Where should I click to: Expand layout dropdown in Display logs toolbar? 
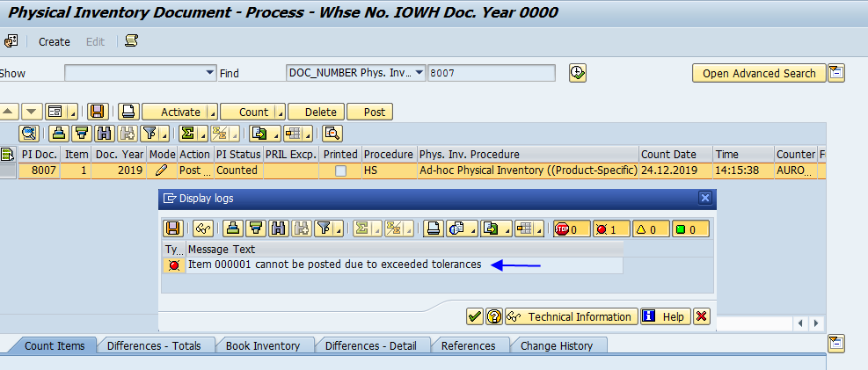[x=540, y=229]
